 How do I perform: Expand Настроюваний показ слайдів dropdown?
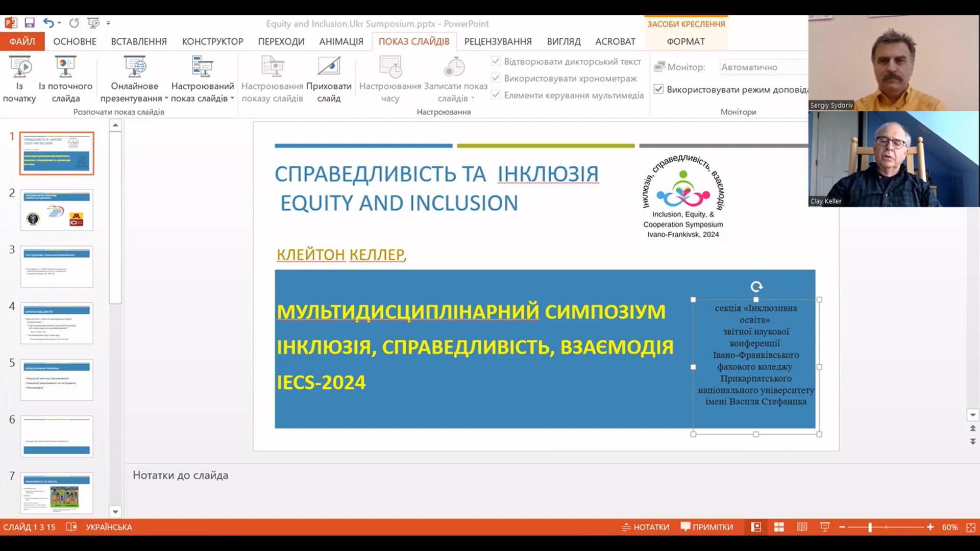[x=232, y=98]
